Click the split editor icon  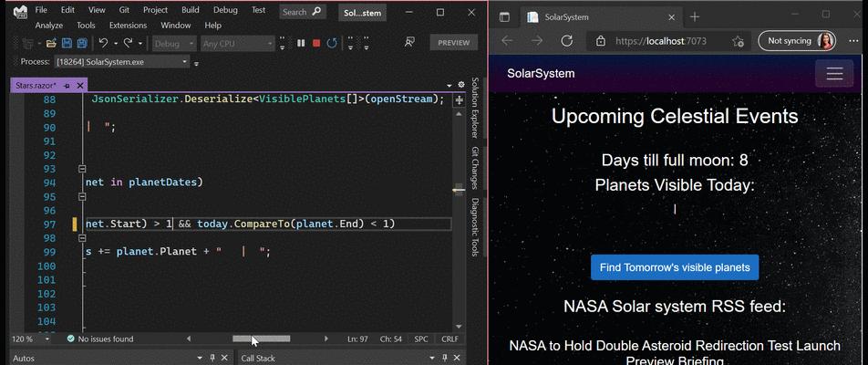(x=459, y=99)
